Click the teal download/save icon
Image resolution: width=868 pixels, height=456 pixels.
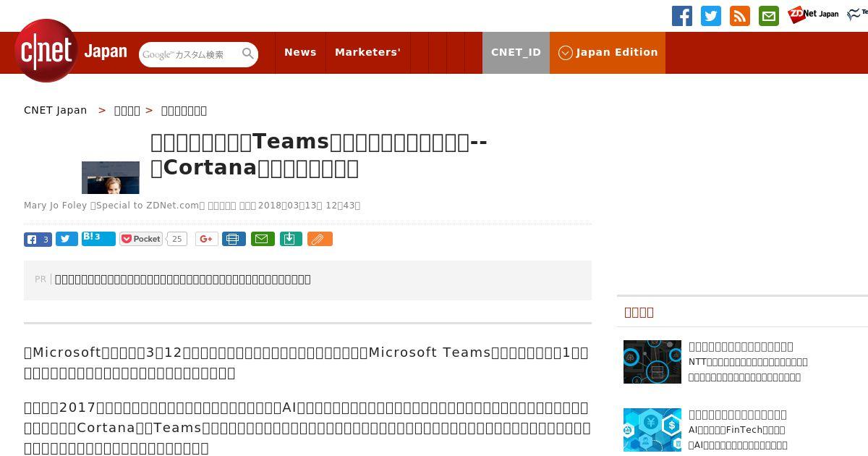click(291, 239)
